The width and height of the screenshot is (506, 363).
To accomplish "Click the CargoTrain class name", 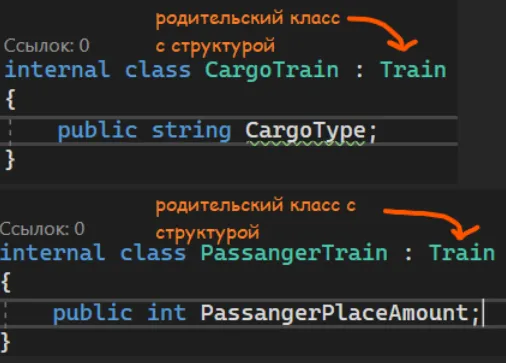I will click(272, 71).
